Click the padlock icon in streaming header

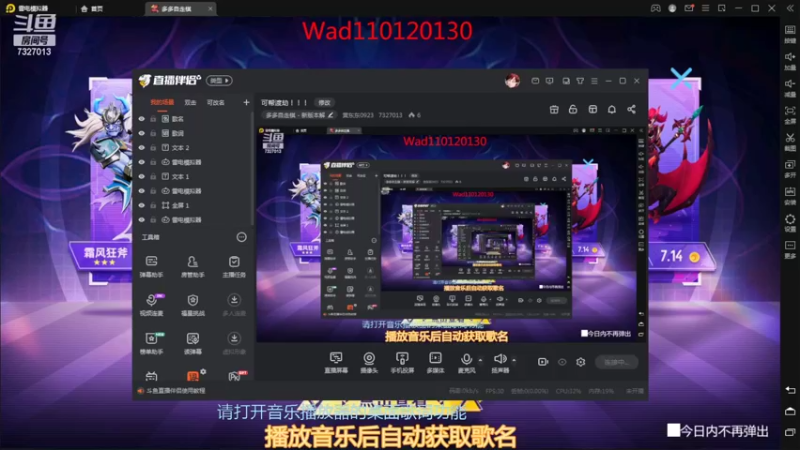tap(573, 109)
